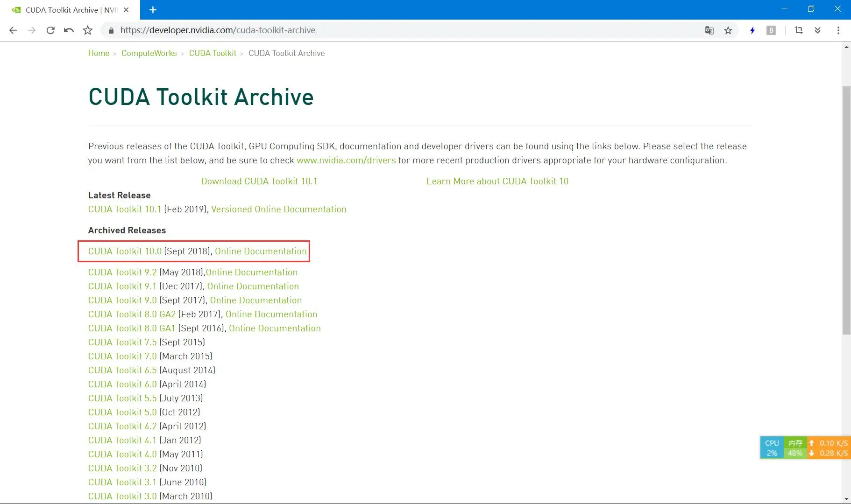Open CUDA Toolkit 3.2 link

122,468
